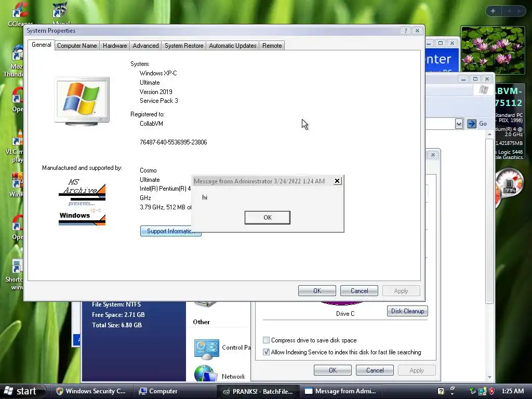Cancel the System Properties dialog
Image resolution: width=532 pixels, height=399 pixels.
[x=359, y=291]
